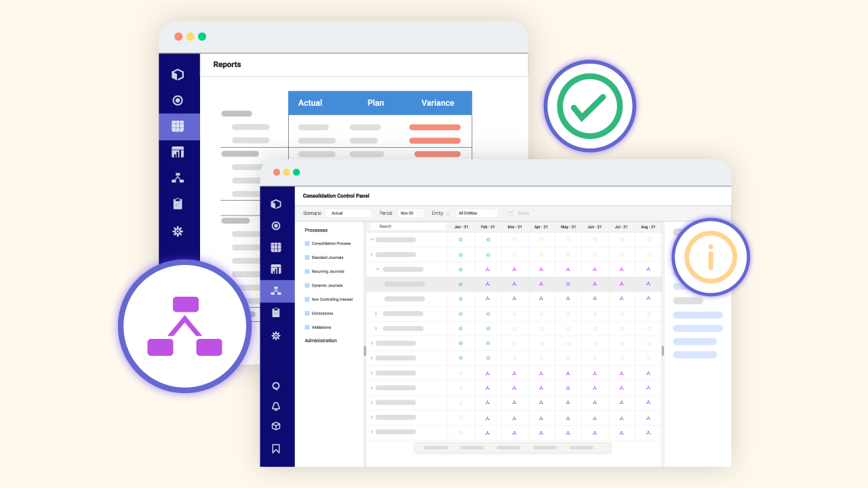Image resolution: width=868 pixels, height=488 pixels.
Task: Open the chat bubble icon in Consolidation sidebar
Action: [x=276, y=386]
